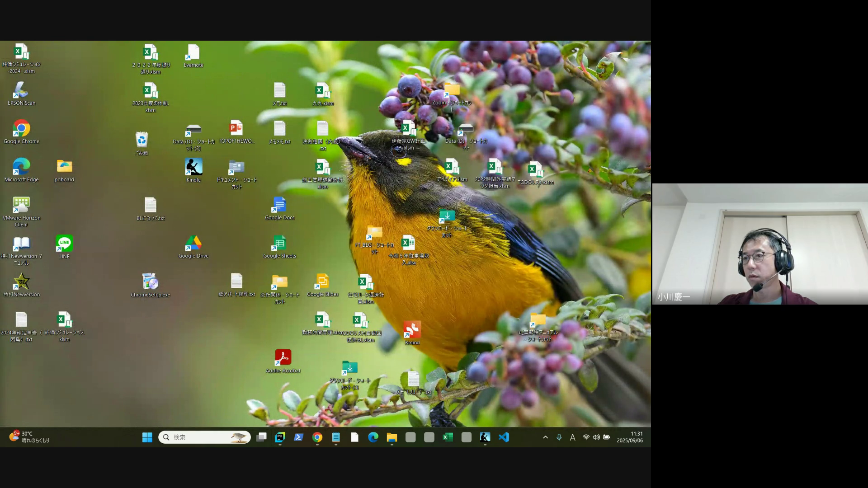This screenshot has width=868, height=488.
Task: Click PyCharm icon in taskbar
Action: (280, 437)
